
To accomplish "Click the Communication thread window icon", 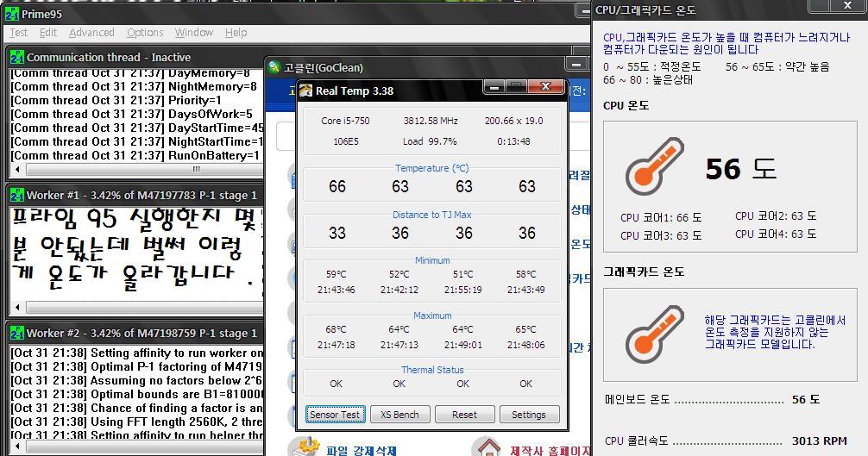I will pyautogui.click(x=17, y=57).
